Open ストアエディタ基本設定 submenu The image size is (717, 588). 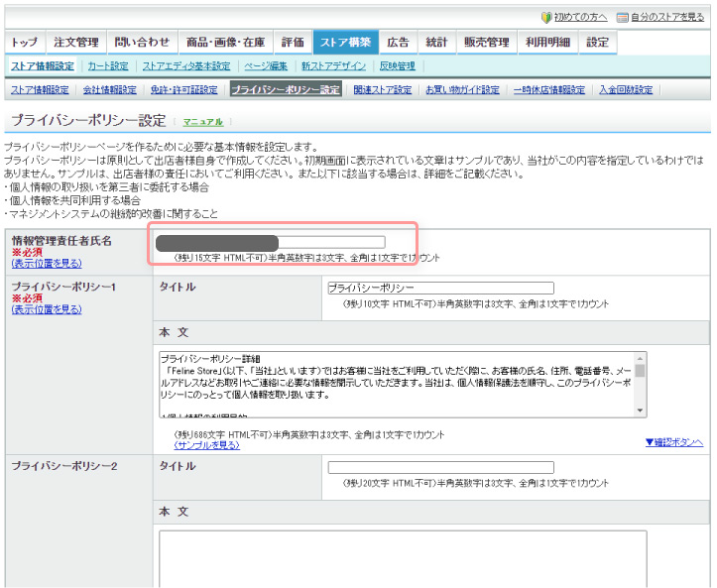[186, 66]
